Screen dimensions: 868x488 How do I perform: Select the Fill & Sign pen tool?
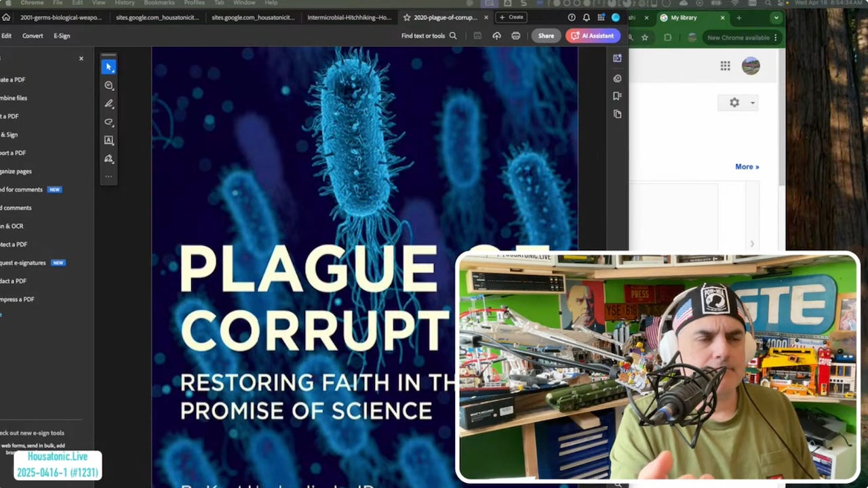coord(108,159)
